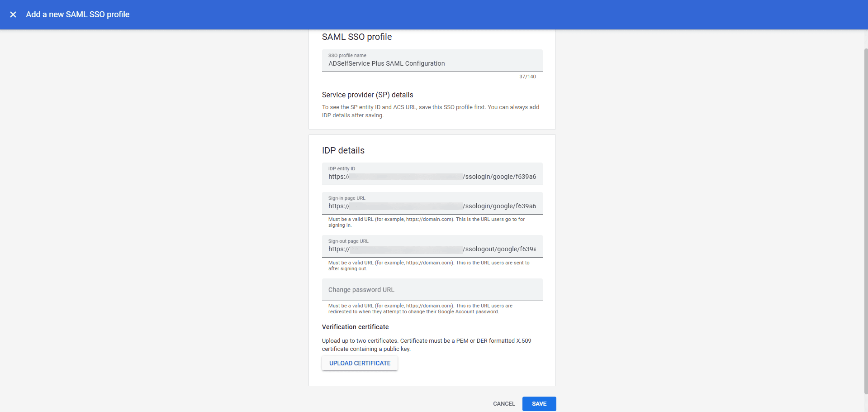Focus the SSO profile name input field

click(x=432, y=63)
